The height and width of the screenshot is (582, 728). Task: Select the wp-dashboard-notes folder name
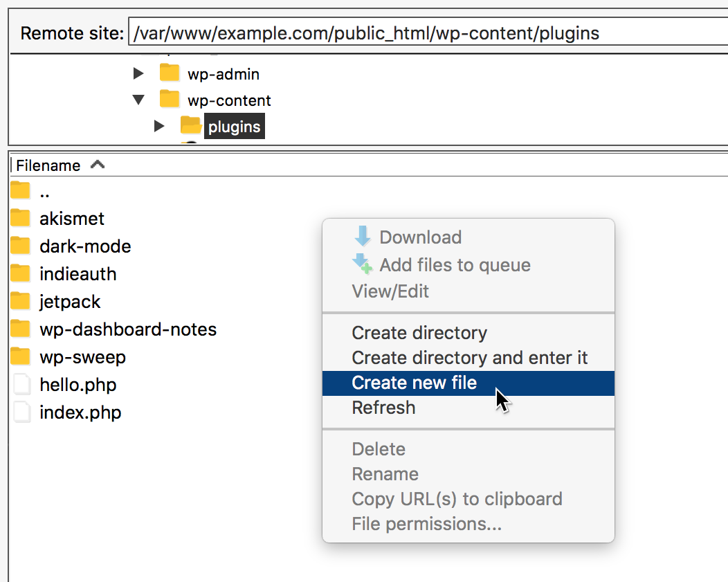(x=128, y=329)
